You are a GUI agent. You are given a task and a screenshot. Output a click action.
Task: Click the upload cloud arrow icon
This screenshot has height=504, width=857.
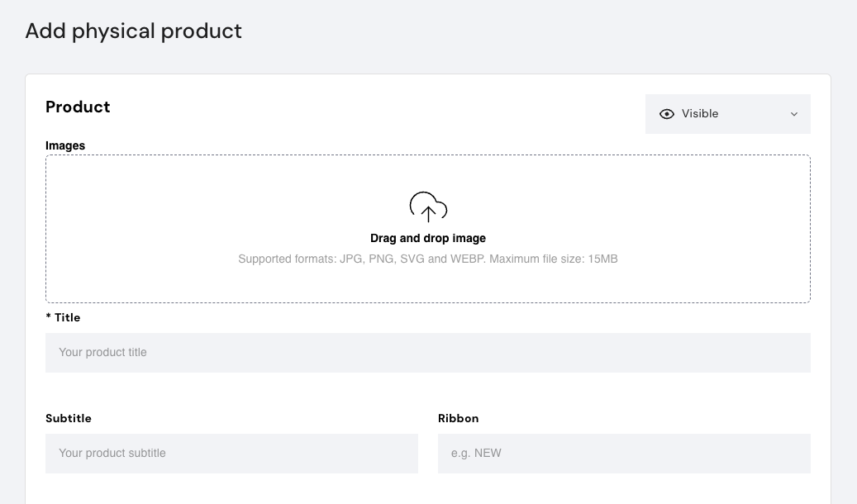point(427,207)
